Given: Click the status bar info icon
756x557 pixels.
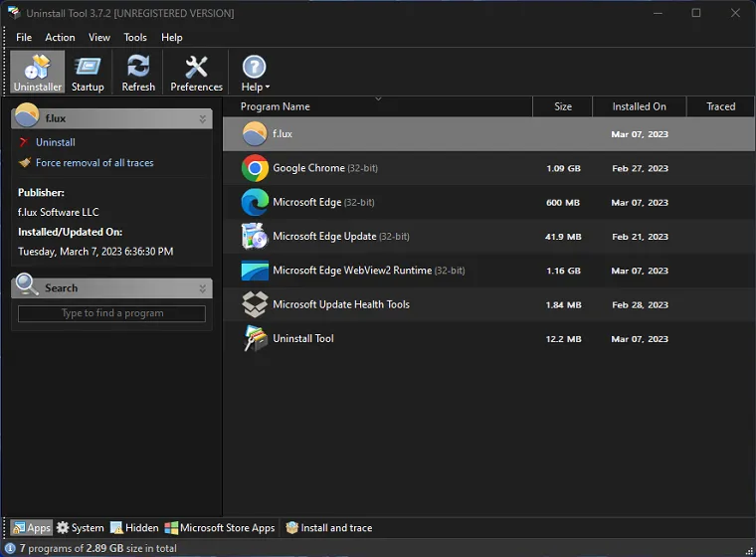Looking at the screenshot, I should coord(10,548).
